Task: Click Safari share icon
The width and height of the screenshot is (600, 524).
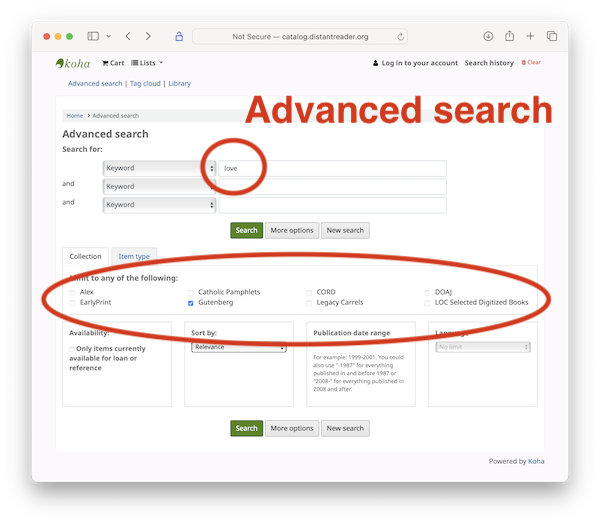Action: (x=509, y=36)
